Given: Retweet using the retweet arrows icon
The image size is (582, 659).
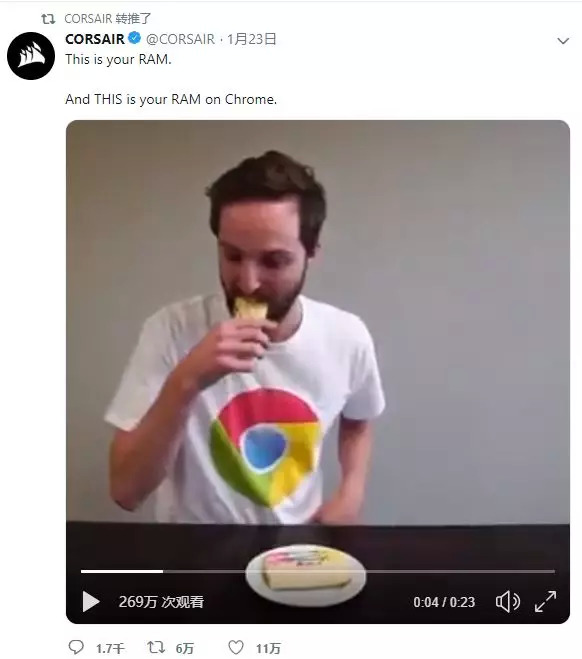Looking at the screenshot, I should tap(156, 647).
